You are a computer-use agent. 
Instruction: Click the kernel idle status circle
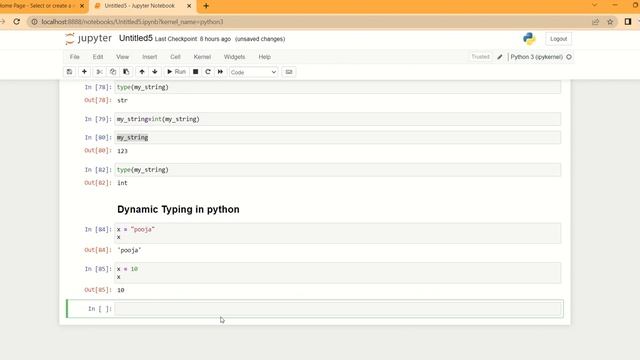point(569,57)
